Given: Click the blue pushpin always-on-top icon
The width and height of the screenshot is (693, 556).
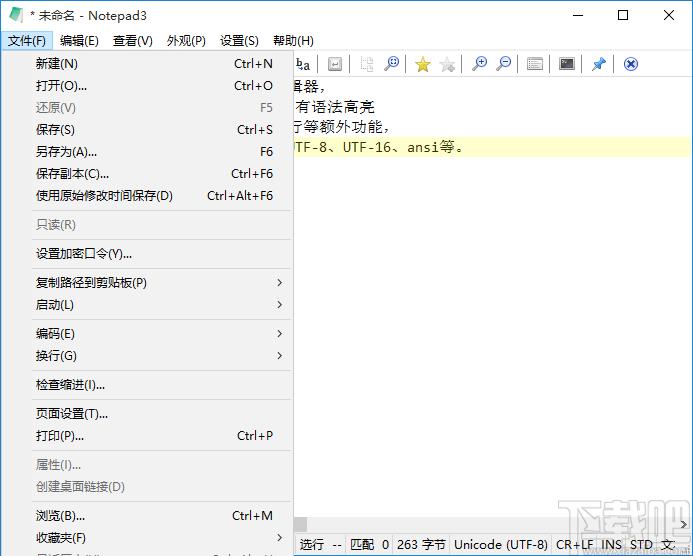Looking at the screenshot, I should (x=599, y=64).
